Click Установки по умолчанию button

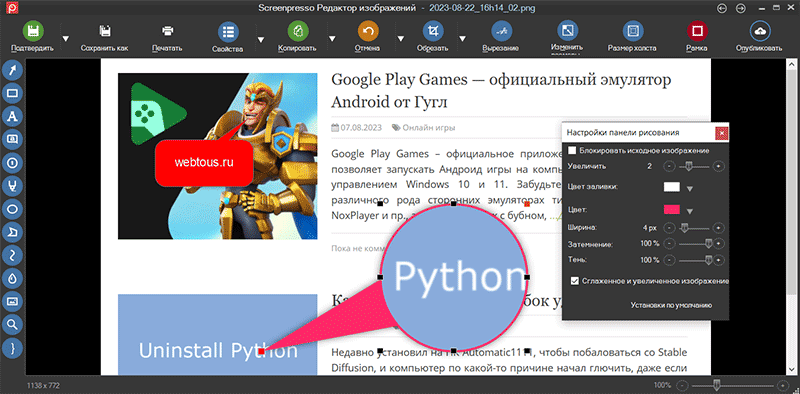point(671,305)
